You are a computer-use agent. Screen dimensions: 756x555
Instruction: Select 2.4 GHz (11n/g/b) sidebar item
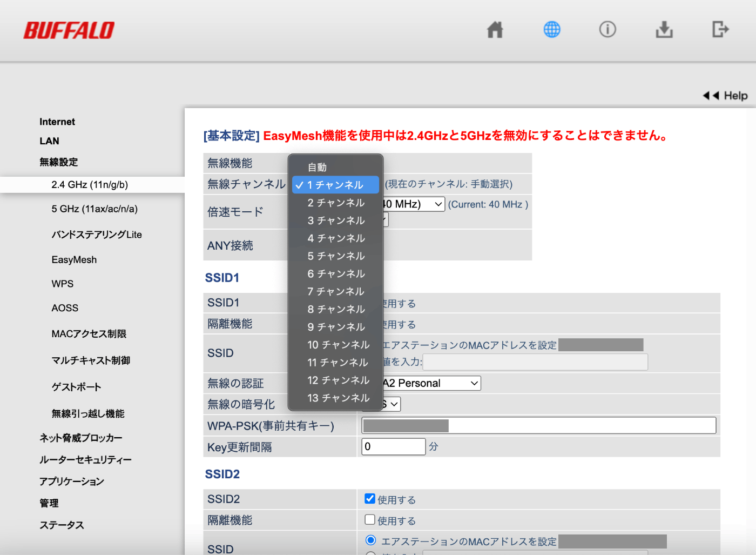(x=90, y=185)
